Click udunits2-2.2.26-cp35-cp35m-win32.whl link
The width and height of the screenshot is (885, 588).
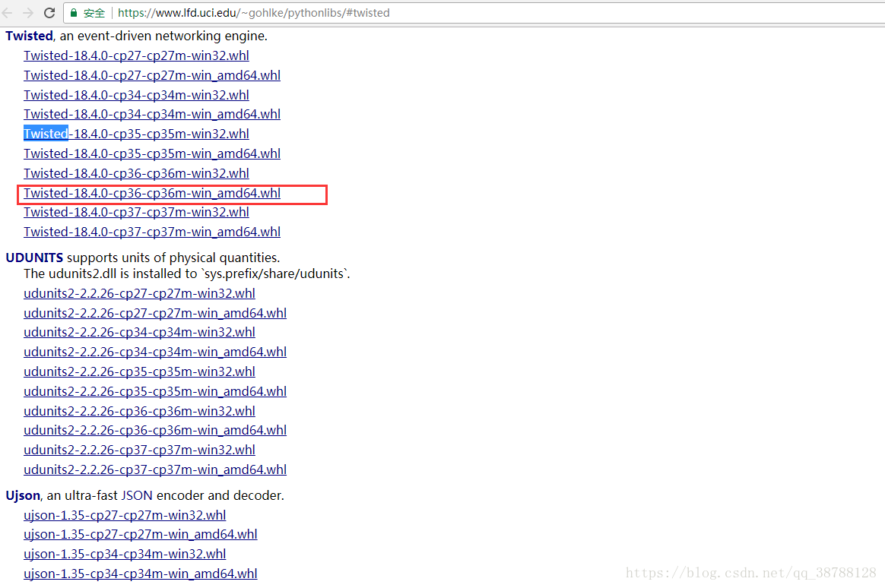[x=139, y=372]
